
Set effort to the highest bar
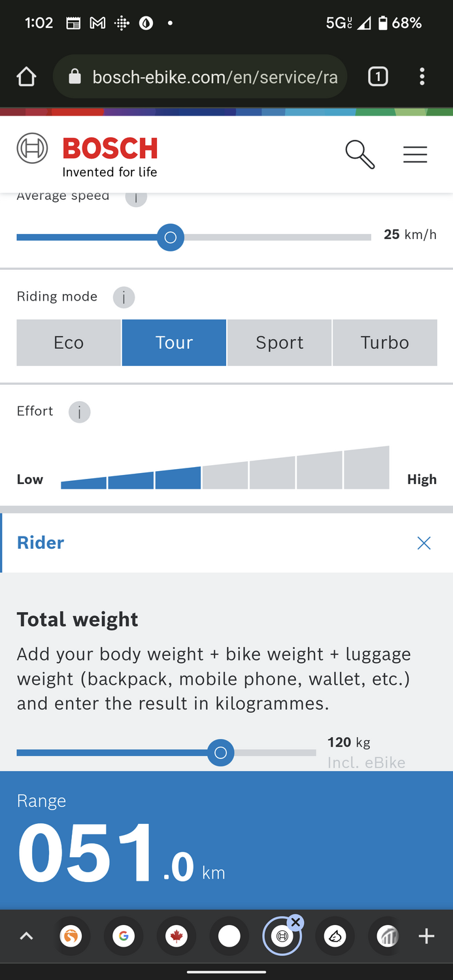(x=367, y=468)
